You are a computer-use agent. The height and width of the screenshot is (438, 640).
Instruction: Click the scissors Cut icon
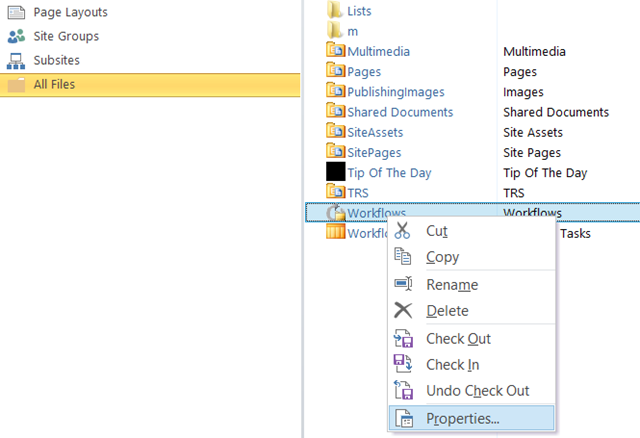coord(402,231)
